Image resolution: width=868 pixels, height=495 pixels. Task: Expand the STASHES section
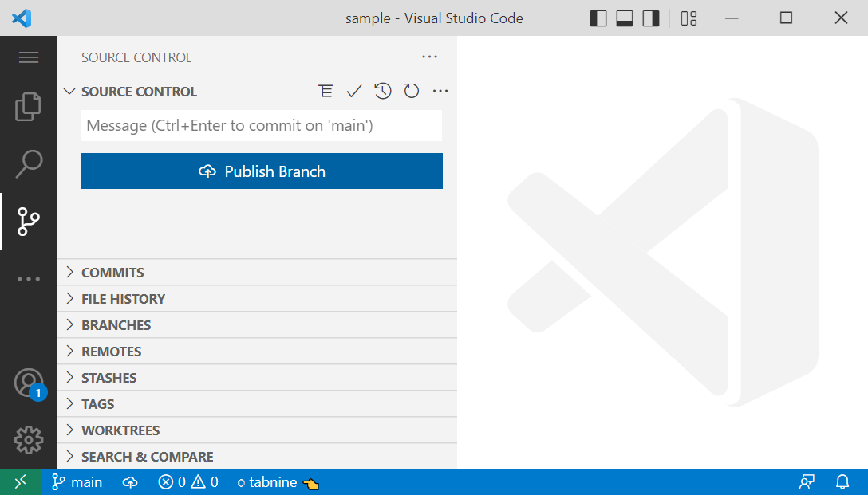point(108,378)
